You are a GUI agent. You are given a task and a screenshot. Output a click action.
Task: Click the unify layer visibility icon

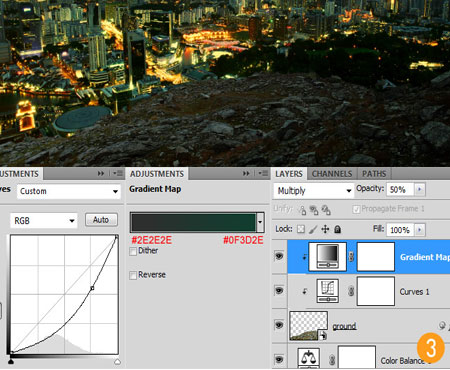[x=314, y=210]
